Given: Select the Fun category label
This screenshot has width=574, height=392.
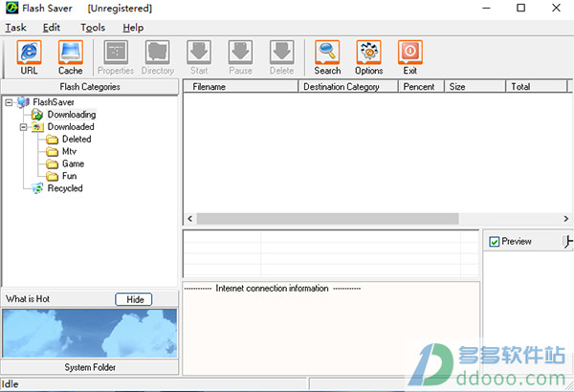Looking at the screenshot, I should [69, 177].
